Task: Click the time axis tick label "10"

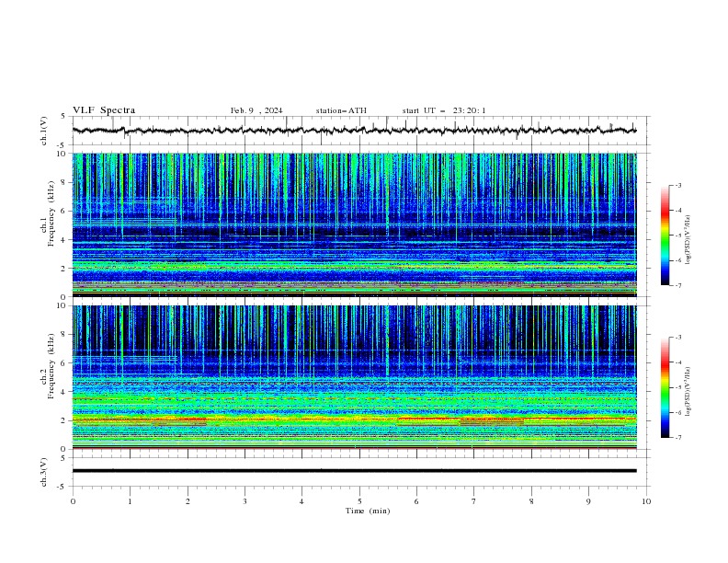Action: (646, 501)
